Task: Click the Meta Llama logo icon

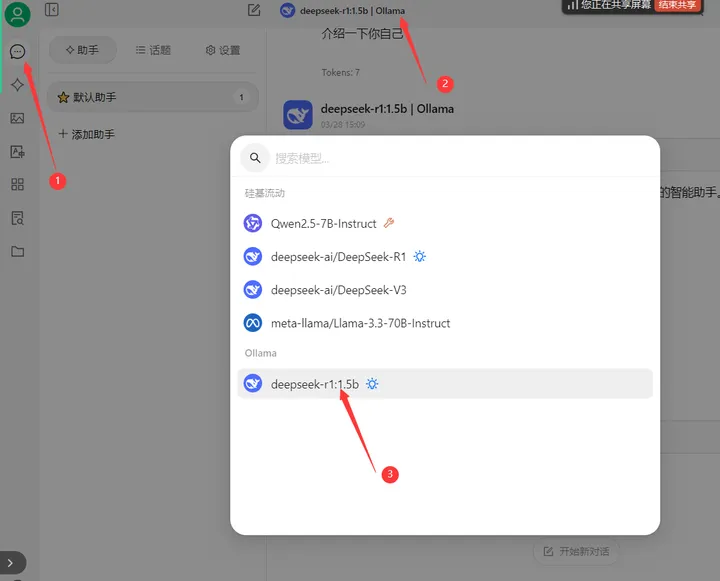Action: (253, 323)
